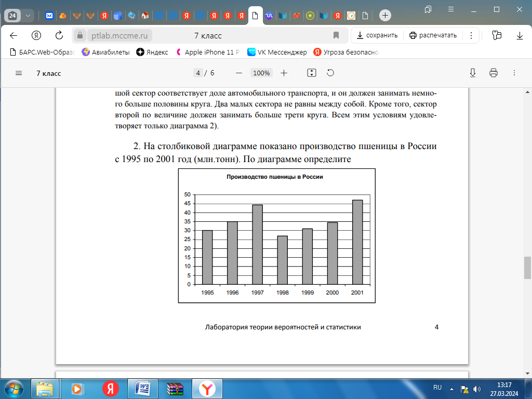Rotate the PDF document counterclockwise
532x399 pixels.
[x=330, y=73]
